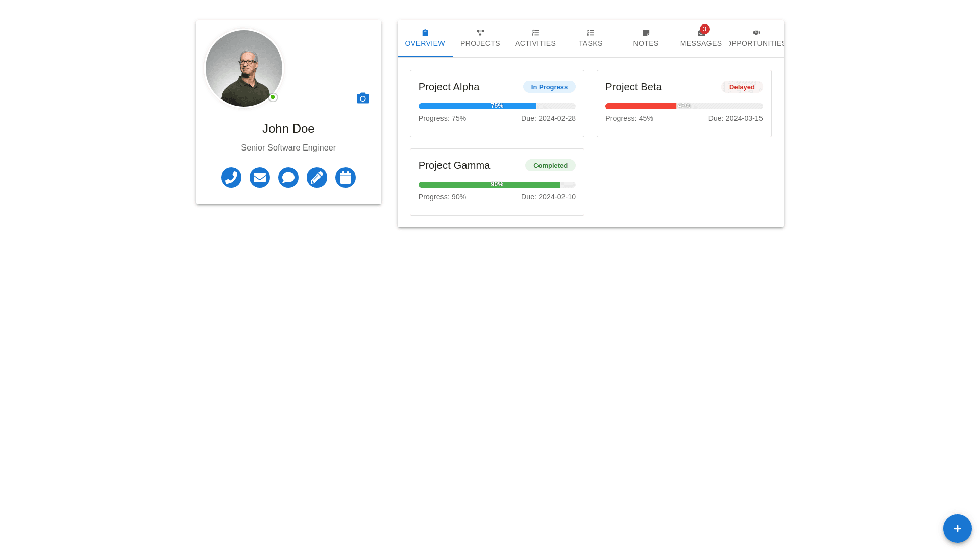Viewport: 980px width, 551px height.
Task: Click Project Beta's red progress bar
Action: pyautogui.click(x=641, y=106)
